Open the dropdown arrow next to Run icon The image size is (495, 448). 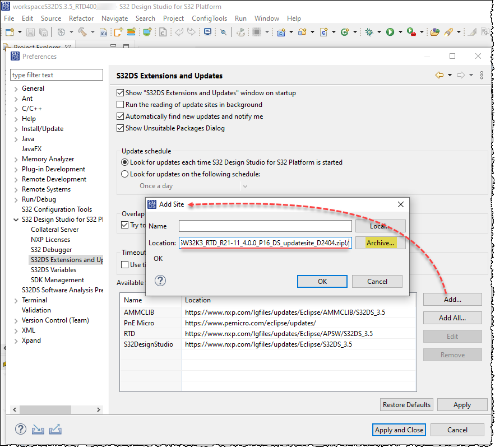point(400,32)
